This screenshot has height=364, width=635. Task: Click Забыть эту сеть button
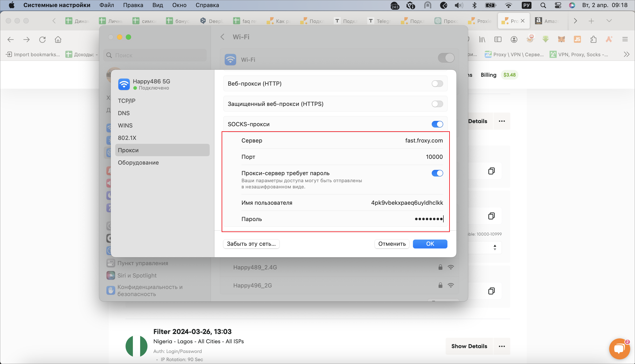coord(251,244)
